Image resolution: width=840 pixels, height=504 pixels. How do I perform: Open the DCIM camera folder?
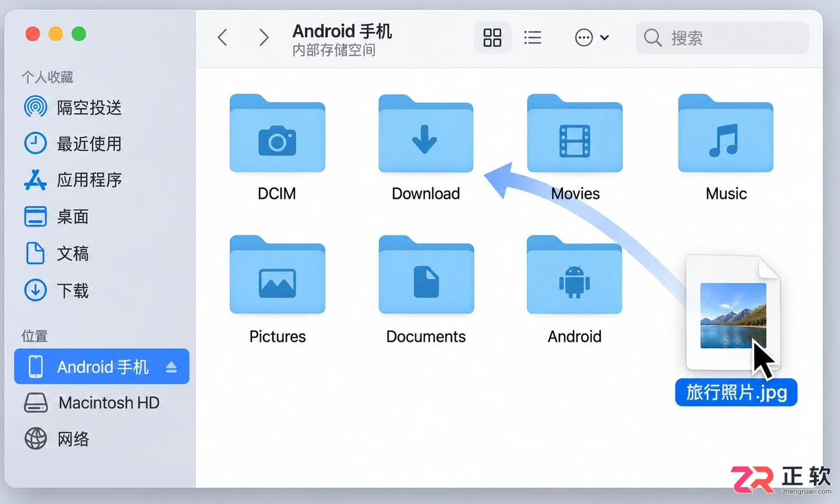(x=277, y=133)
